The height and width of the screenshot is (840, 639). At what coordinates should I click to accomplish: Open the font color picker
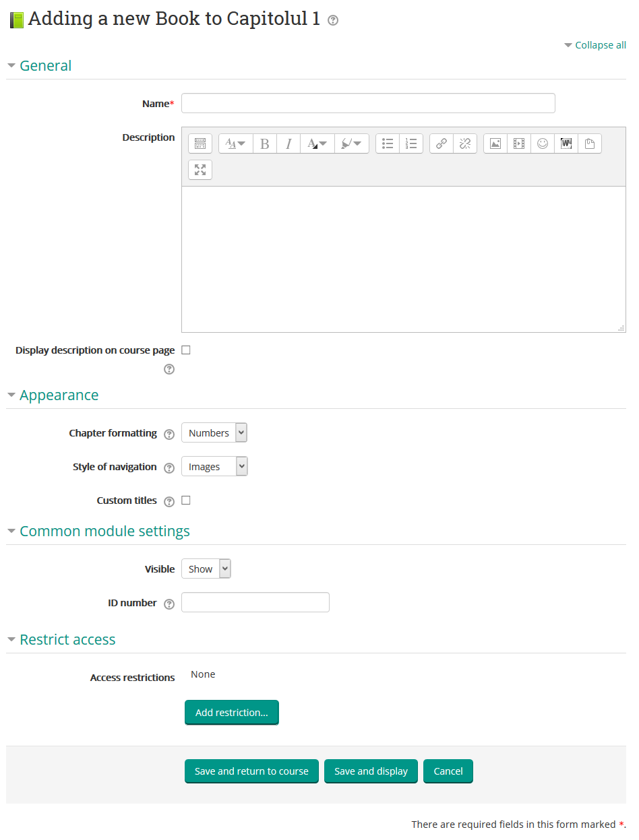tap(317, 143)
